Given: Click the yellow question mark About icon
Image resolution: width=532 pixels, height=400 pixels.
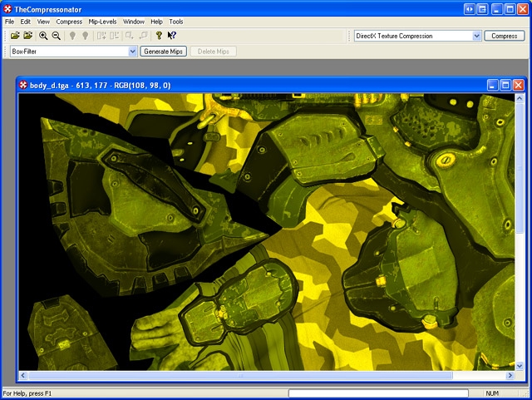Looking at the screenshot, I should tap(159, 36).
